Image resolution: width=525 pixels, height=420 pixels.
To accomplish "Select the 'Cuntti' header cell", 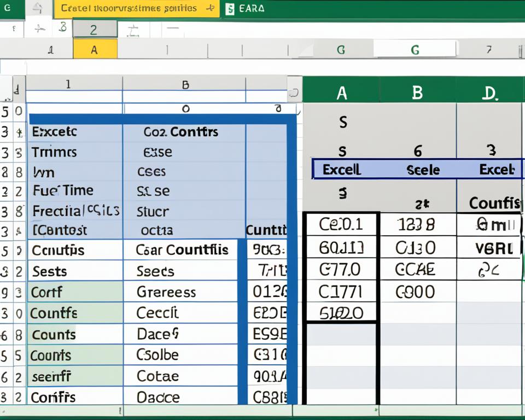I will [266, 230].
